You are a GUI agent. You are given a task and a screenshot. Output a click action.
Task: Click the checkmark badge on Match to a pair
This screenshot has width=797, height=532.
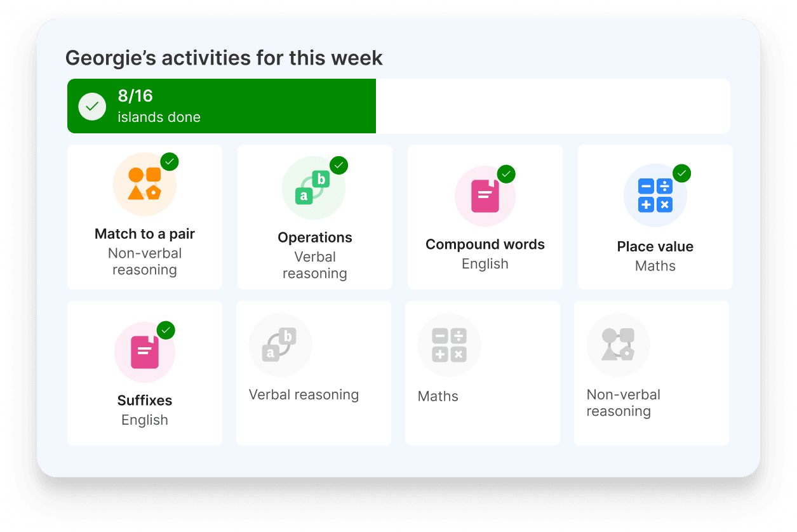coord(170,162)
